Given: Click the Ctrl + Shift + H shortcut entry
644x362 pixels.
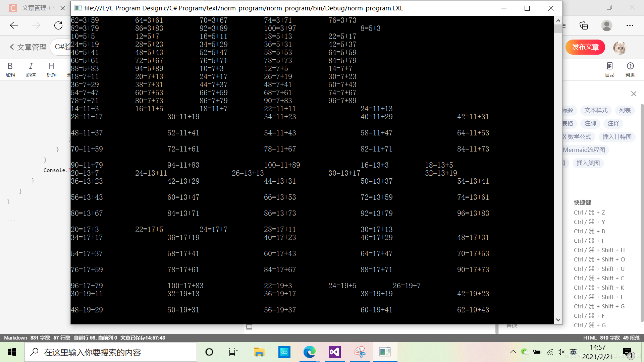Looking at the screenshot, I should click(x=599, y=250).
